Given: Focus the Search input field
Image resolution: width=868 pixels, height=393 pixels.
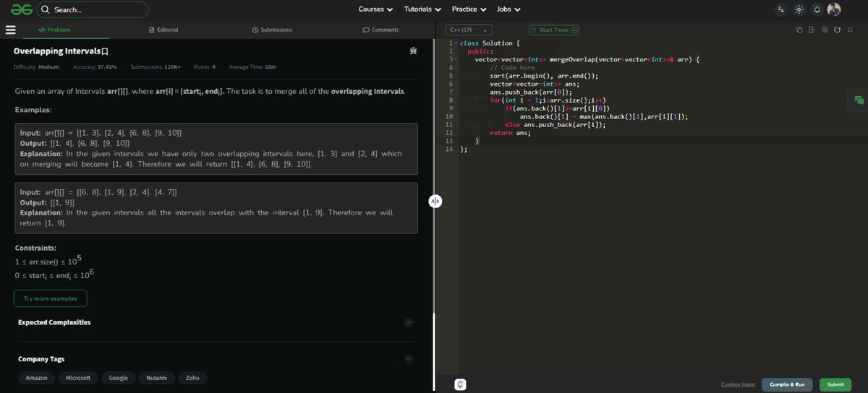Looking at the screenshot, I should pyautogui.click(x=93, y=10).
